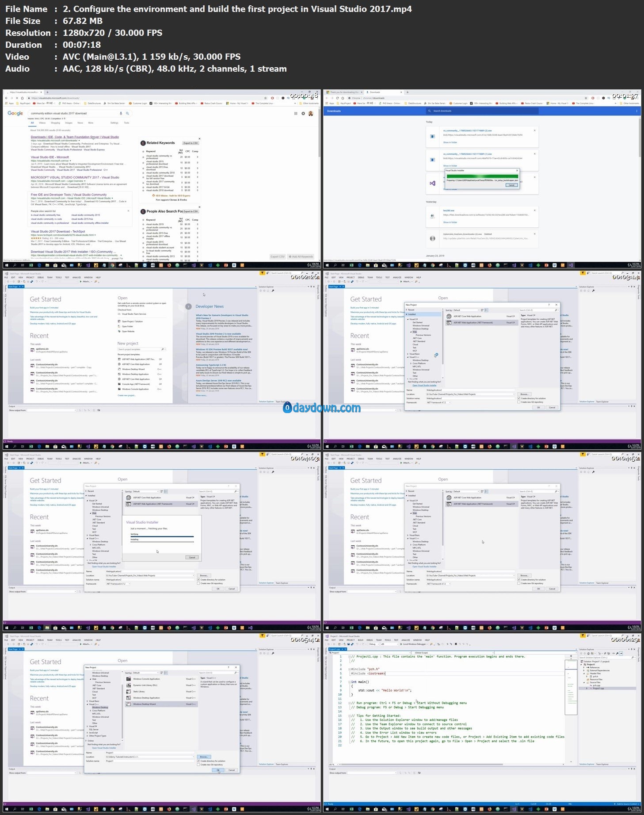Click blue search magnifier icon in Google search box

(x=127, y=113)
